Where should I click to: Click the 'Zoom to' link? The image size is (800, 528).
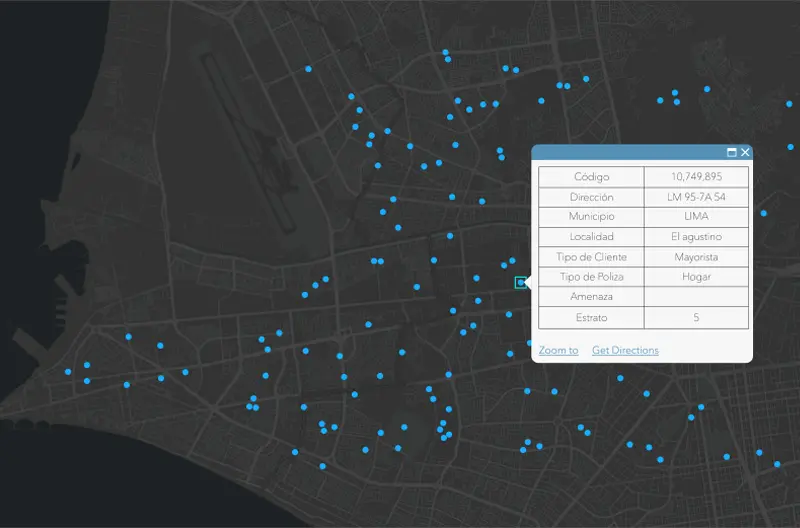[558, 350]
